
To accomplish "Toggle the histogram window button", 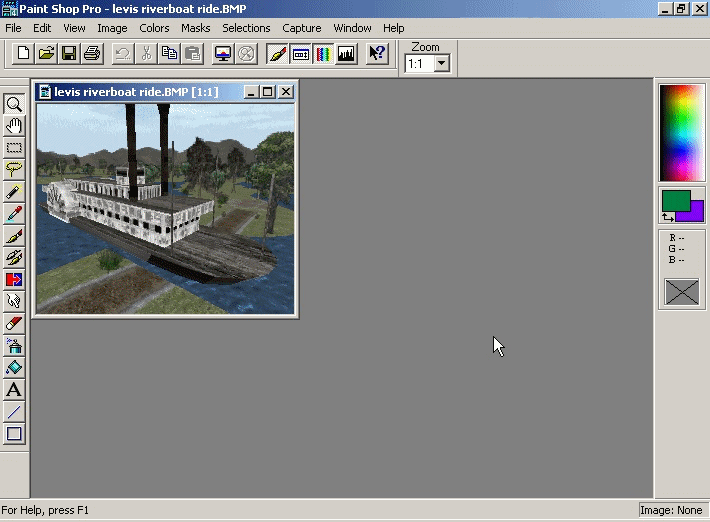I will point(347,53).
